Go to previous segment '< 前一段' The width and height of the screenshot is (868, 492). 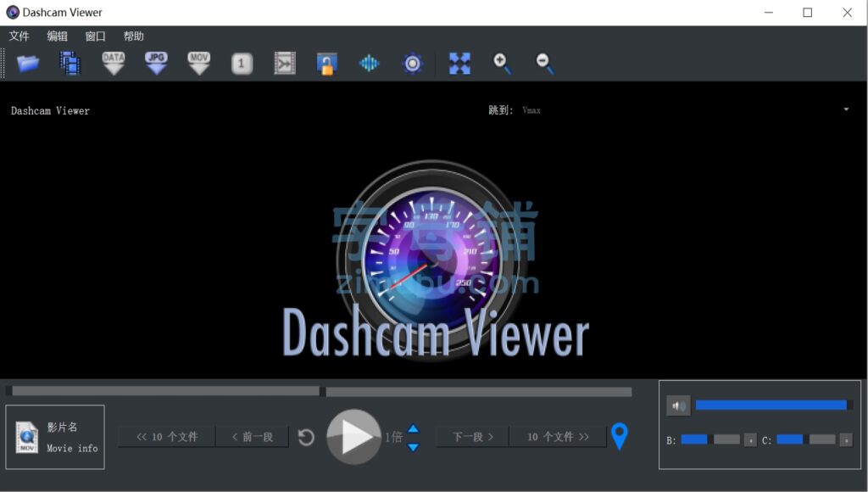(x=253, y=437)
